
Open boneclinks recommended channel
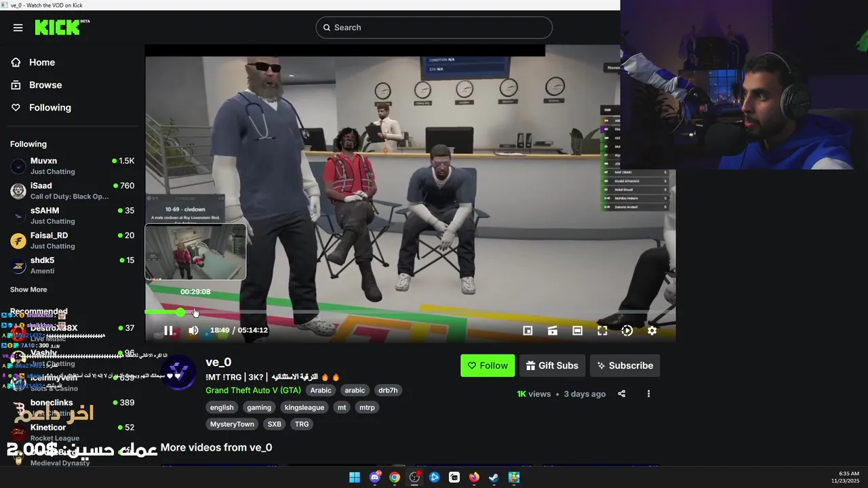click(x=72, y=407)
